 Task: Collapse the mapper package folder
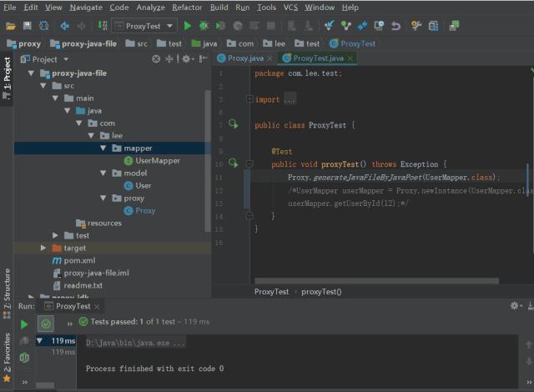click(x=103, y=148)
